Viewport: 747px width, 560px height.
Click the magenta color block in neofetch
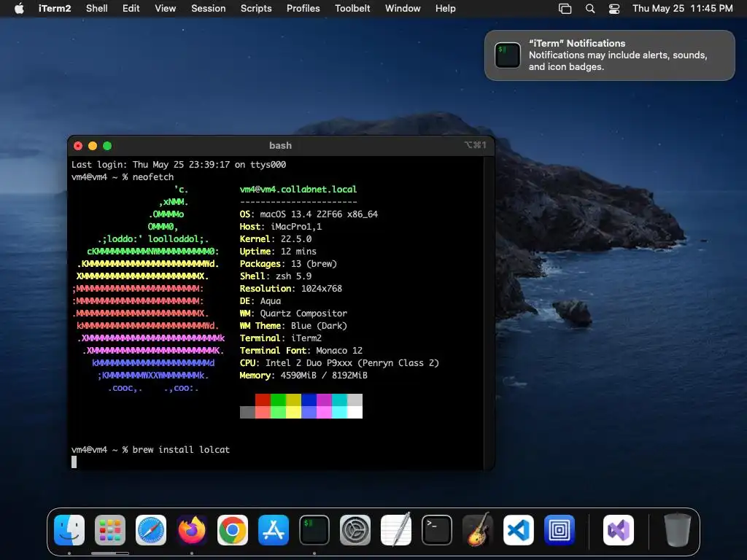(324, 400)
